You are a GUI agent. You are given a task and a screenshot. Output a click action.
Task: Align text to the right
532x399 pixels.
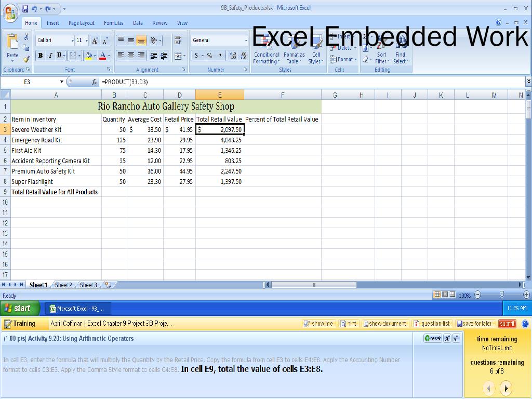point(141,55)
